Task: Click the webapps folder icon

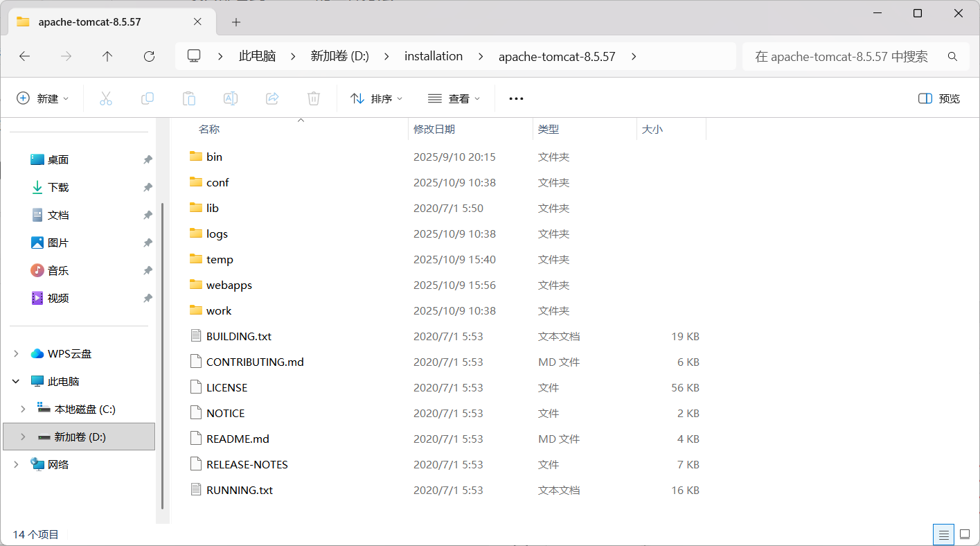Action: point(195,285)
